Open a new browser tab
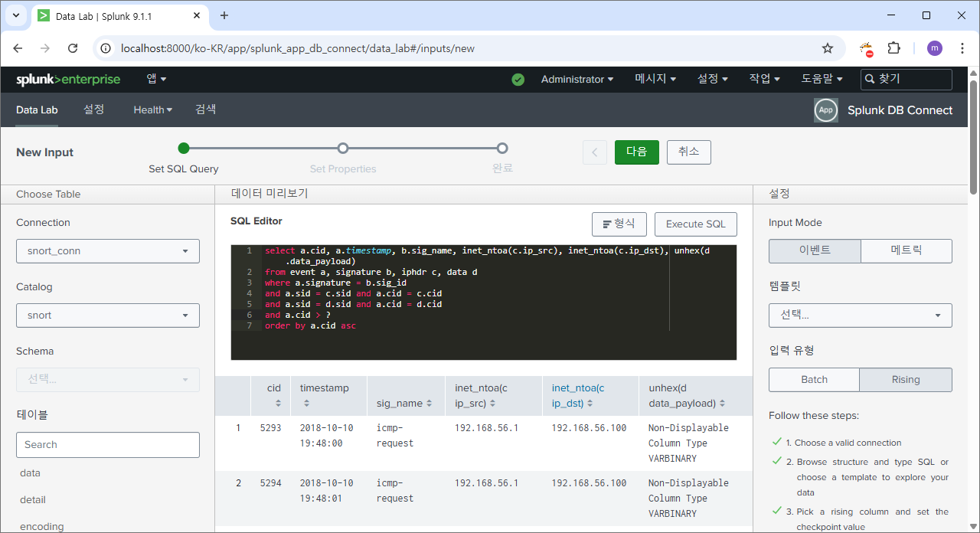This screenshot has width=980, height=533. point(224,15)
